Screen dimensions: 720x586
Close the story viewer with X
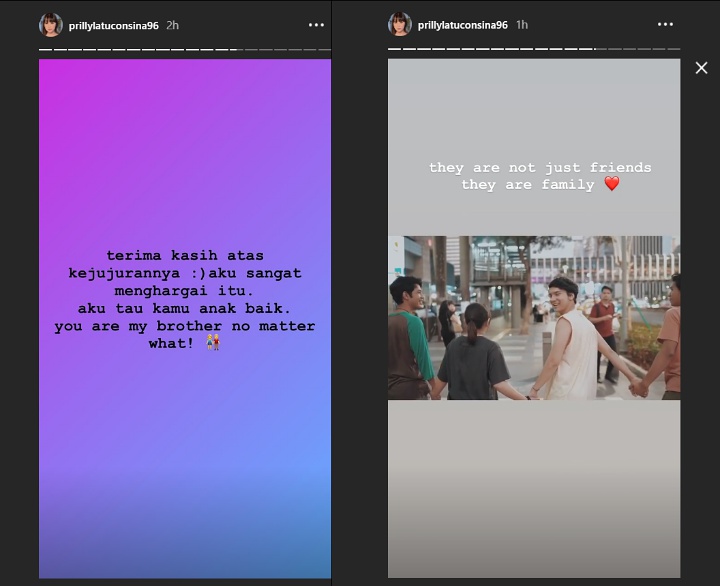click(701, 68)
